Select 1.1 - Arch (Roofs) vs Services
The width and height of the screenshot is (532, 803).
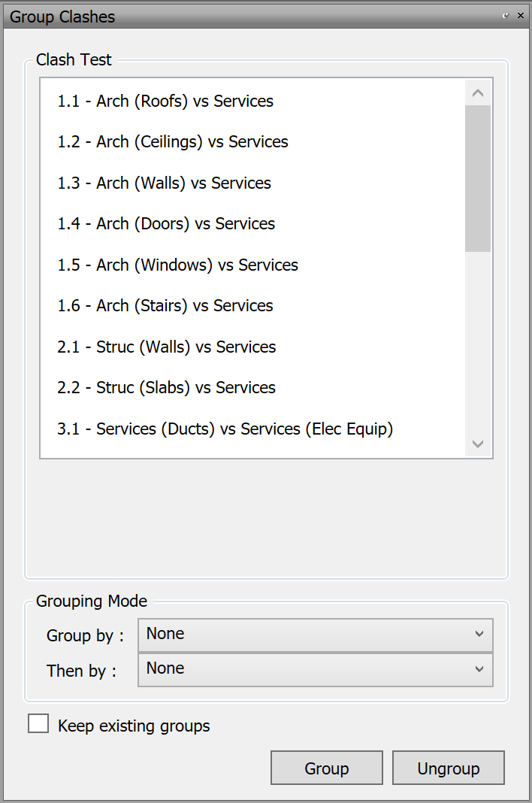[x=165, y=101]
